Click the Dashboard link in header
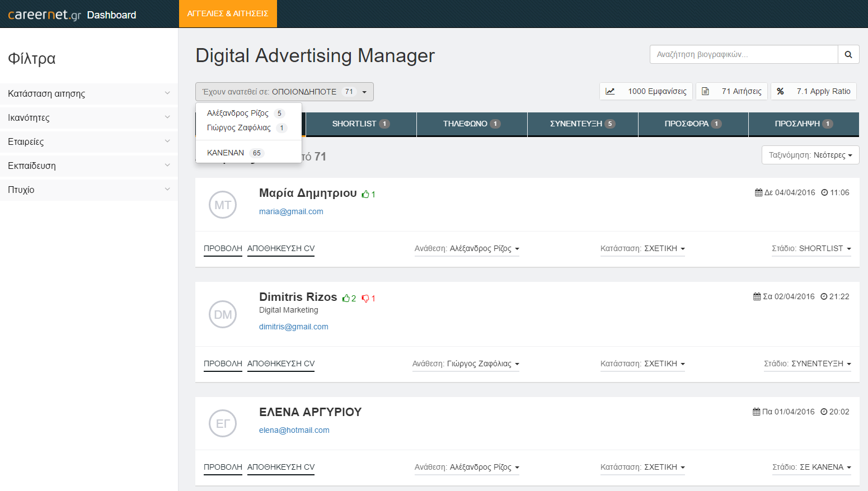The width and height of the screenshot is (868, 491). [x=111, y=15]
